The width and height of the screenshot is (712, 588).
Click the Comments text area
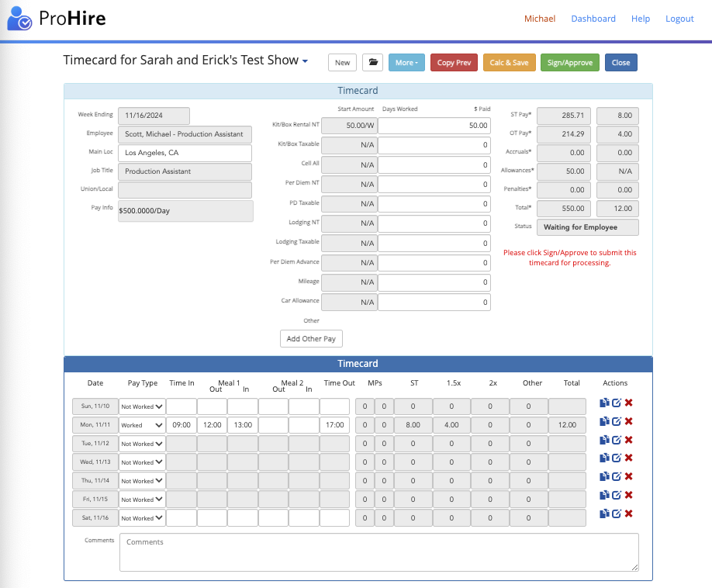tap(379, 552)
